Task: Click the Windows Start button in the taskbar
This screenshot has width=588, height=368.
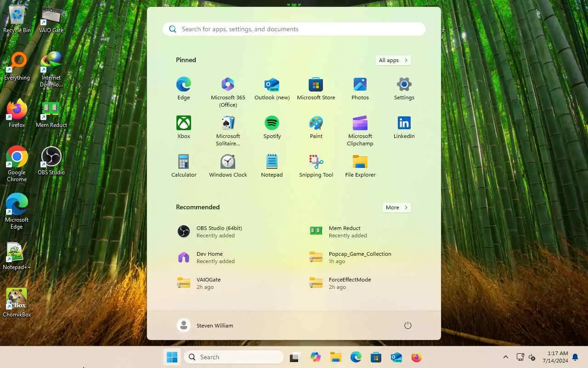Action: click(x=172, y=357)
